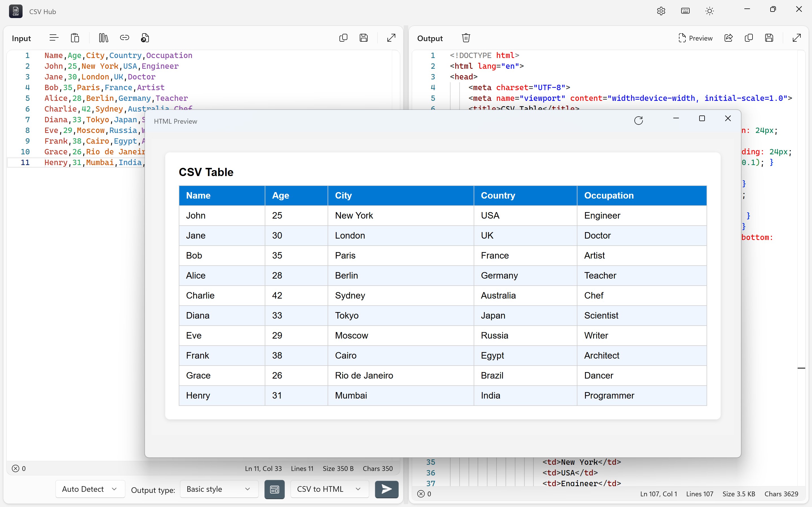812x507 pixels.
Task: Share the output via the share icon
Action: coord(729,37)
